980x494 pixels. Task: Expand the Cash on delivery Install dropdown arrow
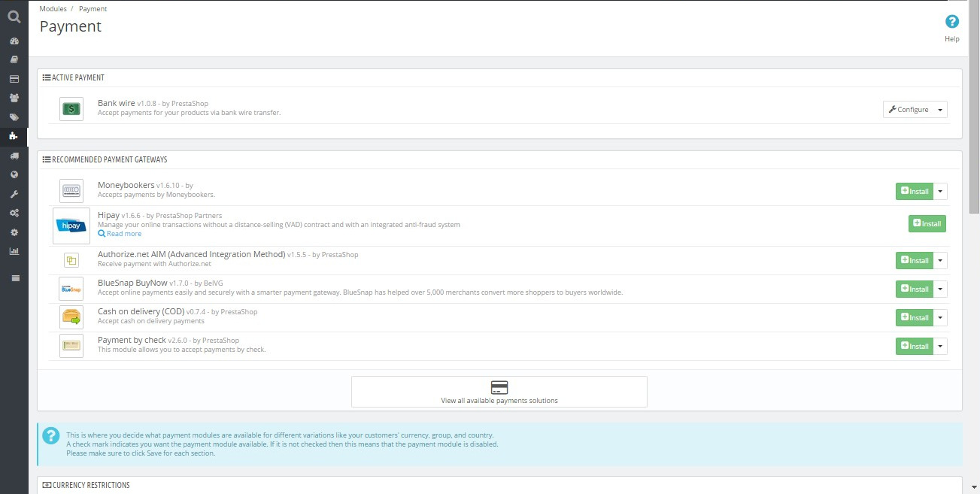[x=940, y=317]
